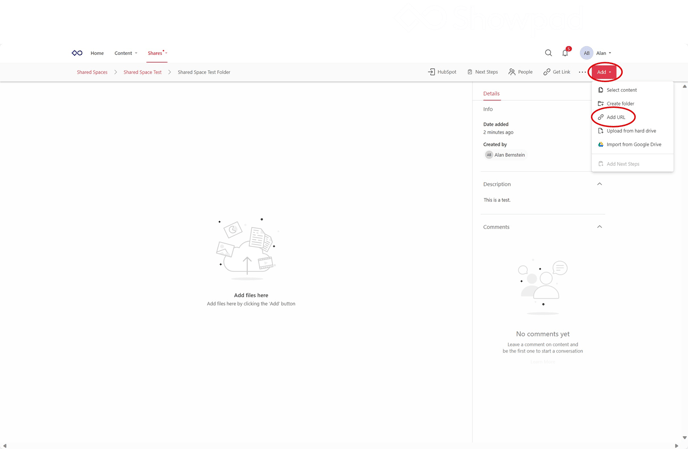Open the three-dot more options menu

coord(582,72)
